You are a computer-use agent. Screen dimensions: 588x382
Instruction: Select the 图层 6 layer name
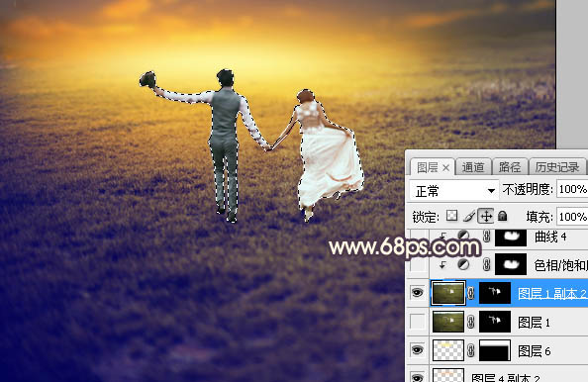pos(534,351)
